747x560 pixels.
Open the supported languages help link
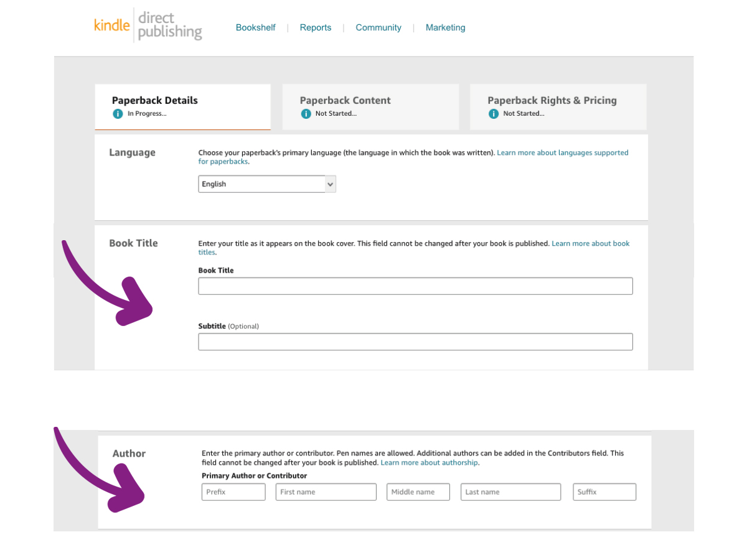click(x=562, y=153)
